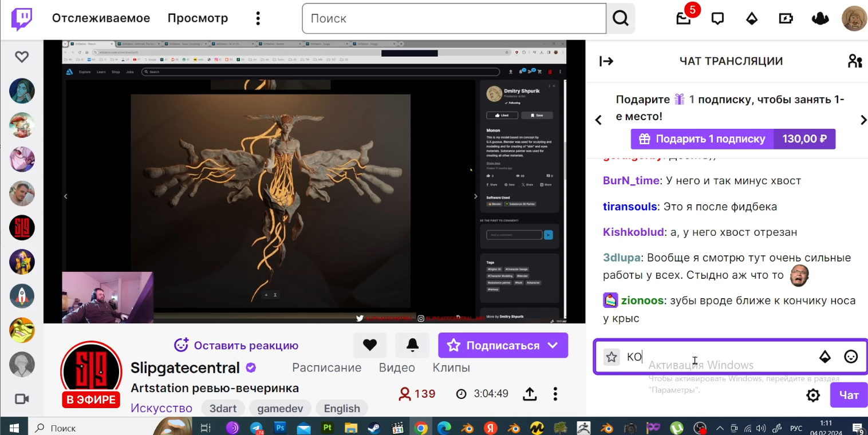Click the Slipgatecentral channel avatar with В ЭФИРЕ badge
Viewport: 868px width, 435px height.
pyautogui.click(x=91, y=375)
